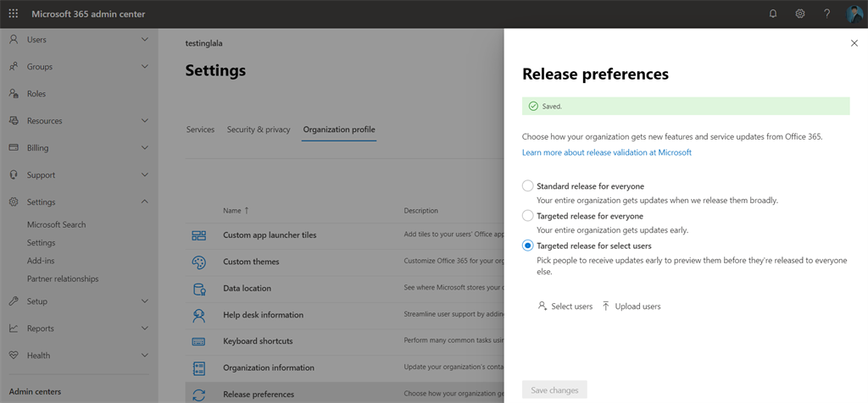Expand the Billing navigation chevron
Image resolution: width=868 pixels, height=403 pixels.
(x=145, y=148)
